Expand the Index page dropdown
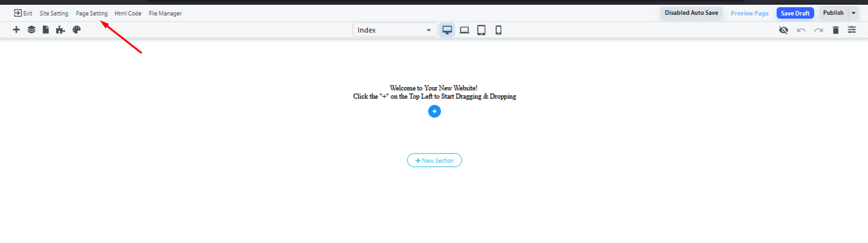The height and width of the screenshot is (243, 868). [394, 30]
